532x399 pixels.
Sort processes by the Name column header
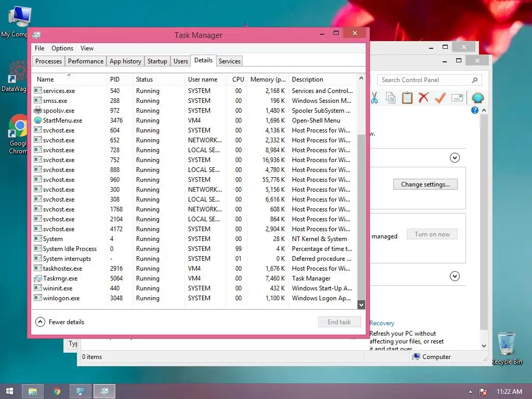(69, 79)
